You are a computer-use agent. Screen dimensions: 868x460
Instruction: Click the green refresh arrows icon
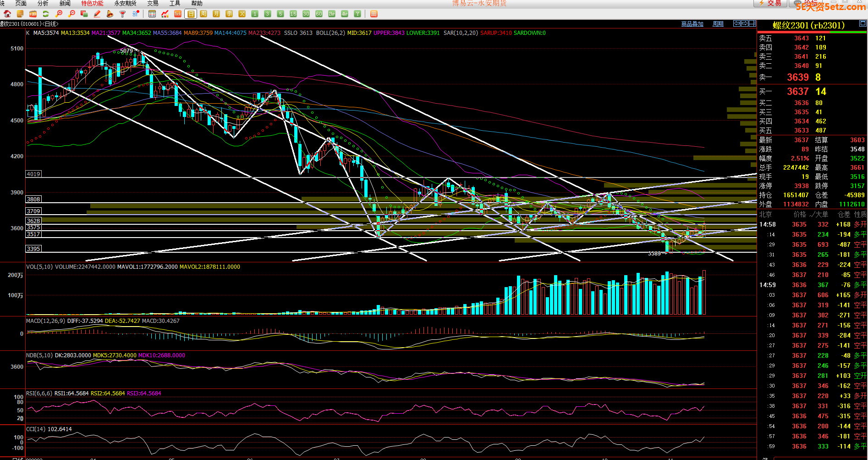(x=46, y=14)
